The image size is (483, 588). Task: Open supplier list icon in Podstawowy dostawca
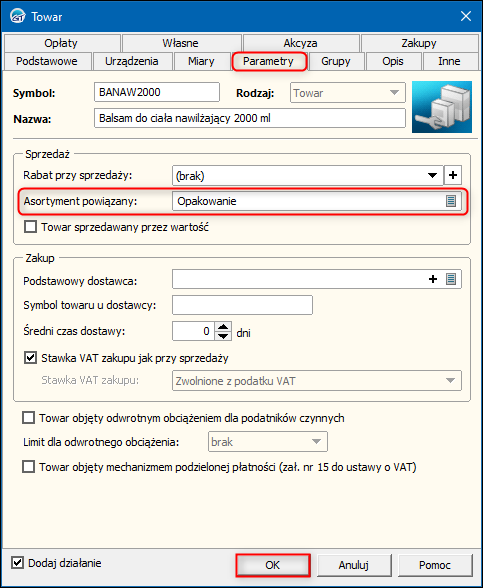[451, 279]
